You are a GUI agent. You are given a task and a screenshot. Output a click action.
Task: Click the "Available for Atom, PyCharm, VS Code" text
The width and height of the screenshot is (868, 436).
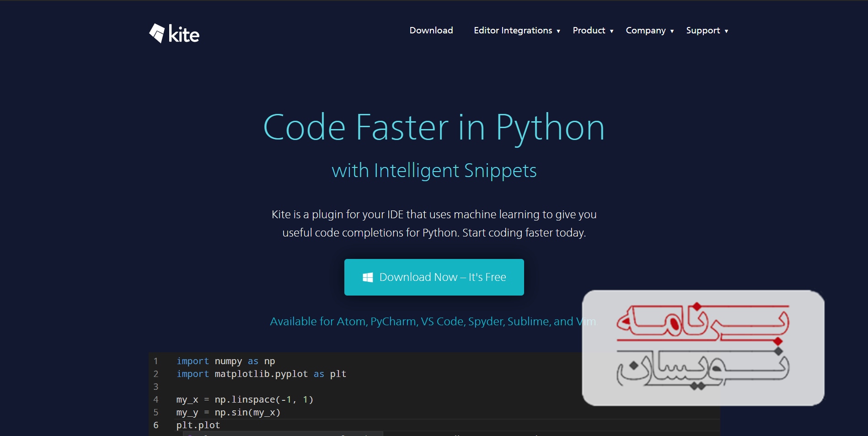click(x=368, y=322)
